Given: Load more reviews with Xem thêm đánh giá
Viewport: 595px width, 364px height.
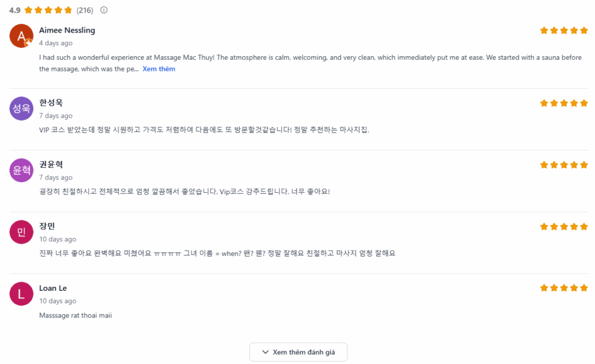Looking at the screenshot, I should tap(299, 352).
